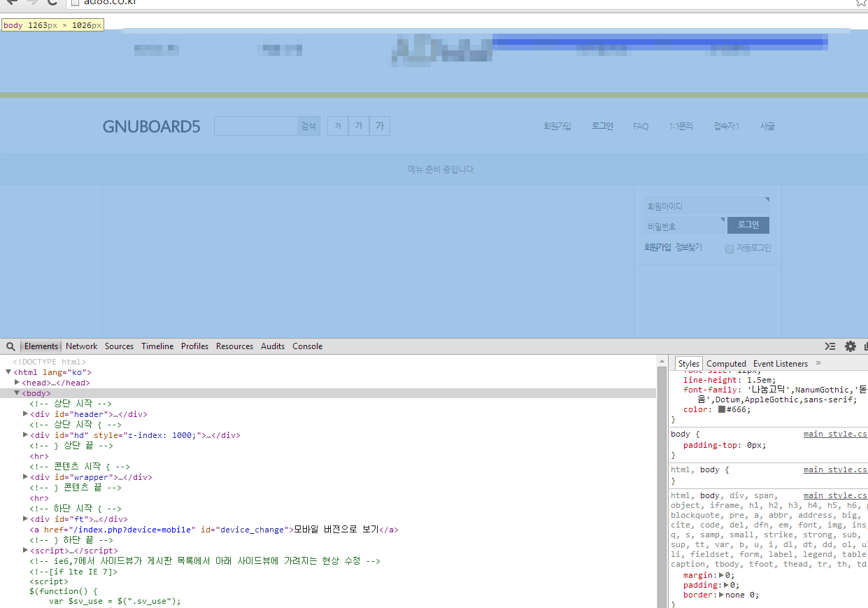Select the Console panel tab

click(307, 346)
